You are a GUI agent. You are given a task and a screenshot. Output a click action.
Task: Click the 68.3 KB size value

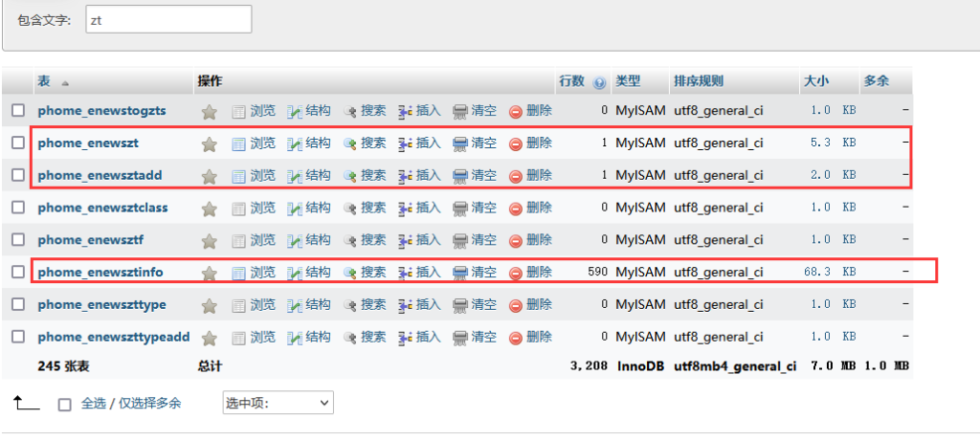(830, 272)
